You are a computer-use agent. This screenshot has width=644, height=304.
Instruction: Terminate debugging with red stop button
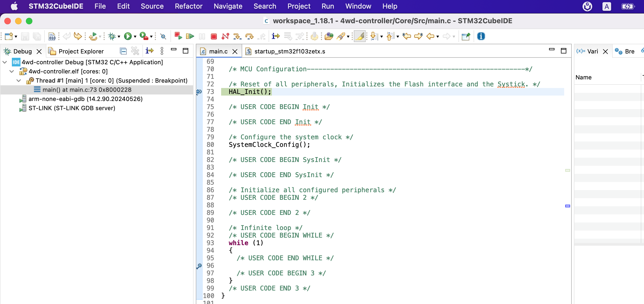(214, 36)
